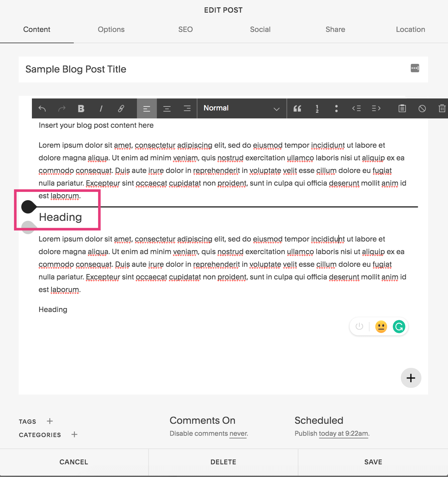Clear formatting with the strikeout circle icon
448x477 pixels.
tap(422, 108)
